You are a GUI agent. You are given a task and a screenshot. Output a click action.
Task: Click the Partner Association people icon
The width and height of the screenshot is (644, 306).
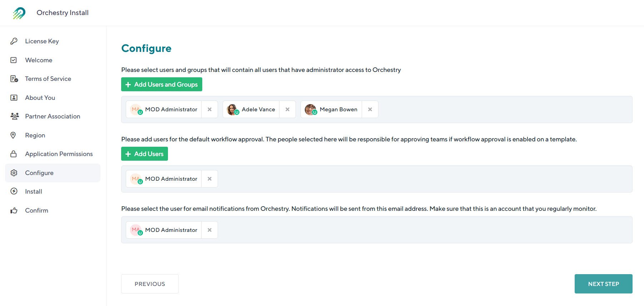[x=15, y=116]
